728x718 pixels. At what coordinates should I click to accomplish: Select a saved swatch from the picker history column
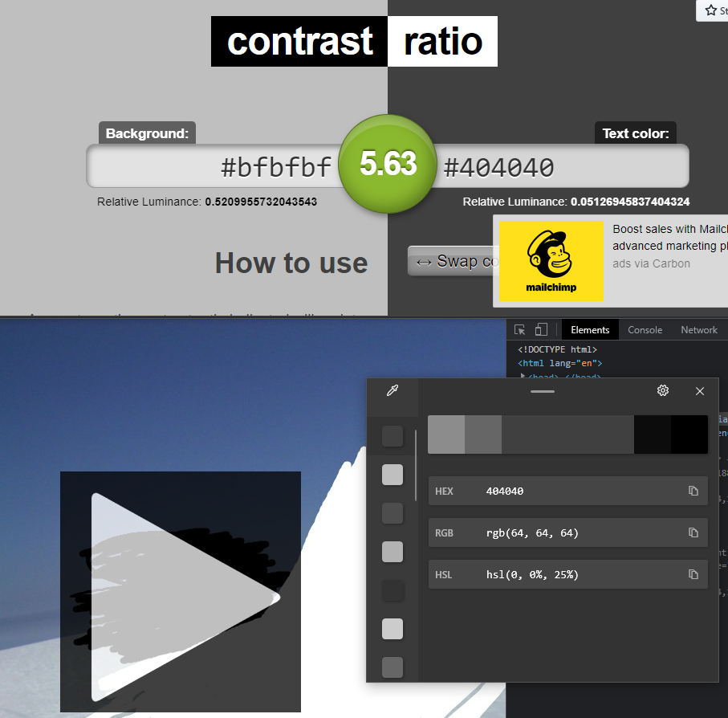click(x=392, y=474)
